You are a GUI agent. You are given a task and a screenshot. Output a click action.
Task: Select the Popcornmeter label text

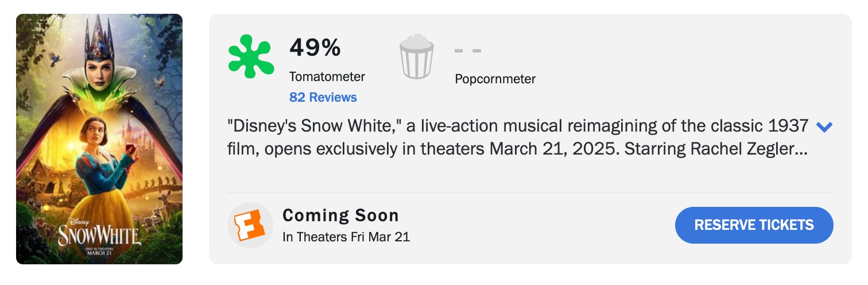pos(495,79)
